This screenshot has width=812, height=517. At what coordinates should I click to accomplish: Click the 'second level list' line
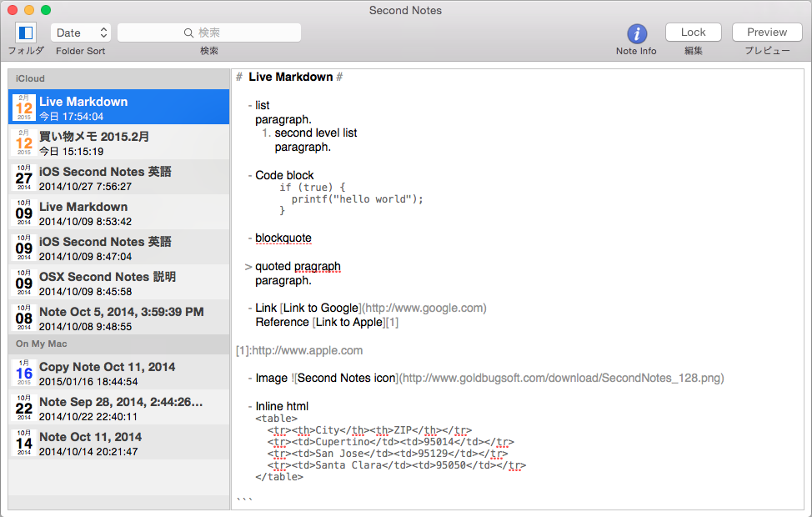click(x=316, y=133)
